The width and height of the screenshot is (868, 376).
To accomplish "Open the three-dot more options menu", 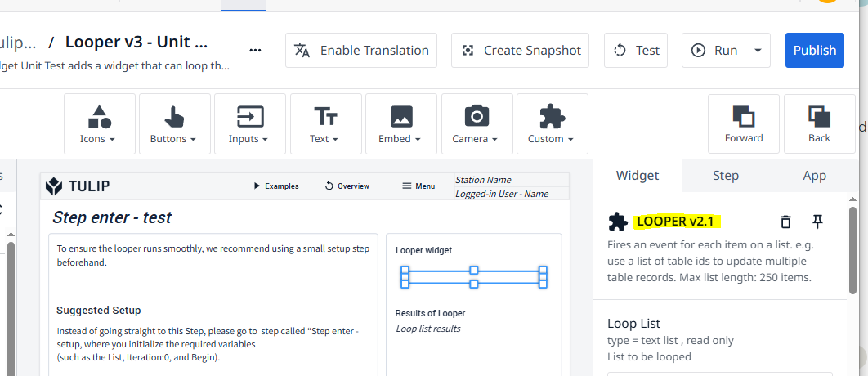I will pyautogui.click(x=255, y=51).
